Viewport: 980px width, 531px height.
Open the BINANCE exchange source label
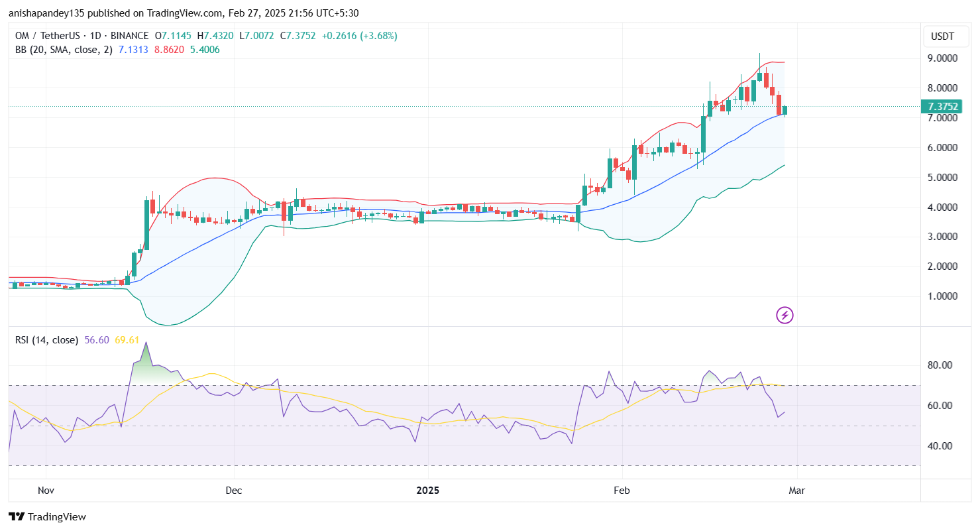tap(127, 36)
